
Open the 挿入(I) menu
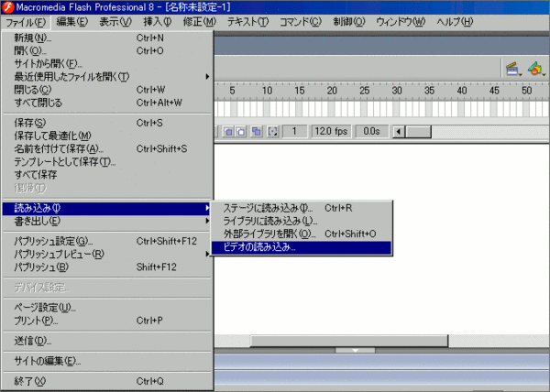pyautogui.click(x=157, y=22)
